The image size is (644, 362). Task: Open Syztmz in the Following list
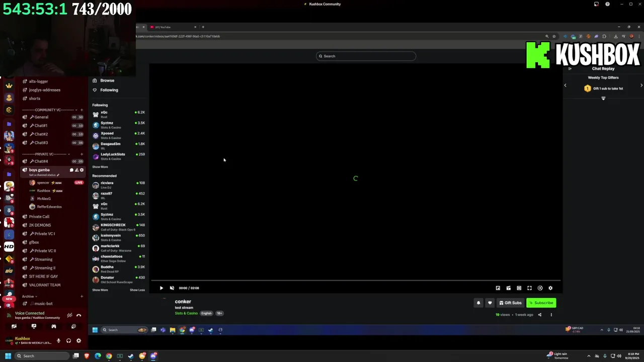(x=119, y=125)
